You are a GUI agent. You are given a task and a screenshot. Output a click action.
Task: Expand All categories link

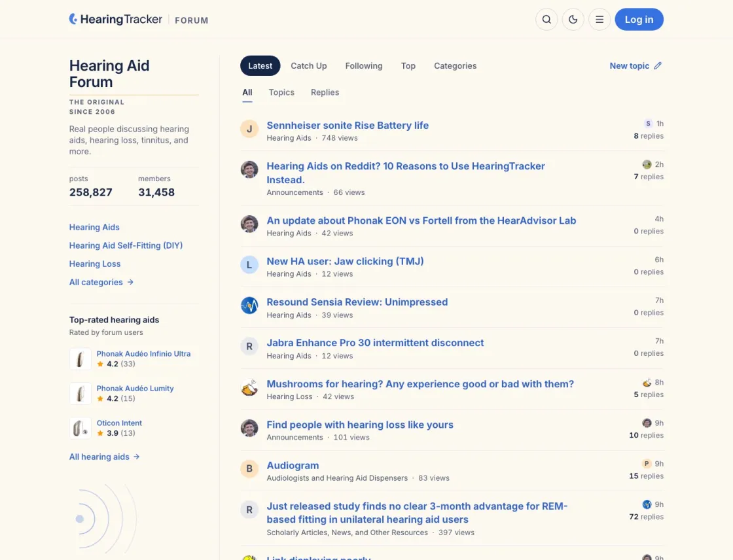101,283
